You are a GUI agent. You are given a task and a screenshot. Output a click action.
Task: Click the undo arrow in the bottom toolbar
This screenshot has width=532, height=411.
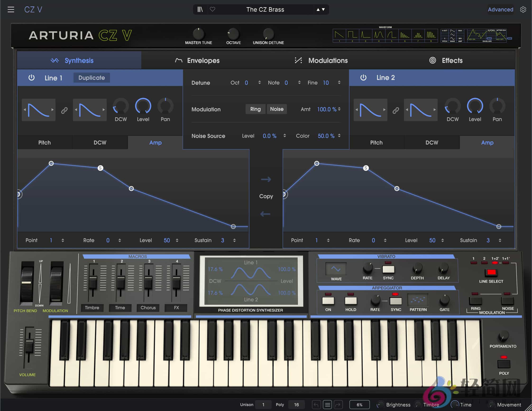tap(316, 404)
